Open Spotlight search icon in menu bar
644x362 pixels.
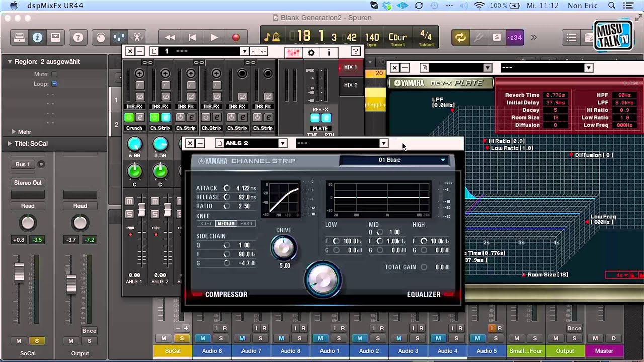(x=612, y=6)
